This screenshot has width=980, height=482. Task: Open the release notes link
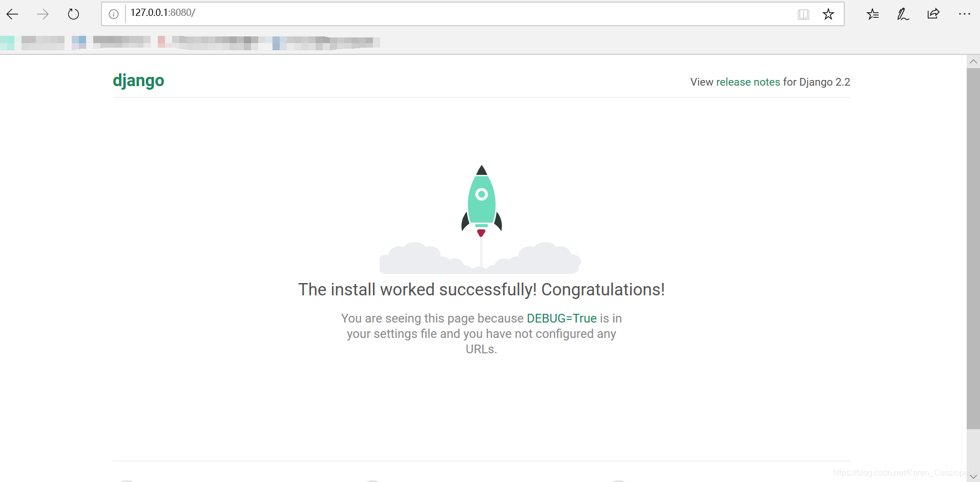tap(748, 82)
